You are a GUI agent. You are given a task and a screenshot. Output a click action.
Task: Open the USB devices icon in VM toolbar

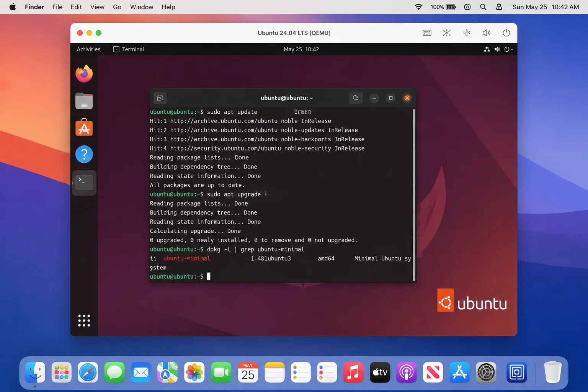(x=467, y=33)
